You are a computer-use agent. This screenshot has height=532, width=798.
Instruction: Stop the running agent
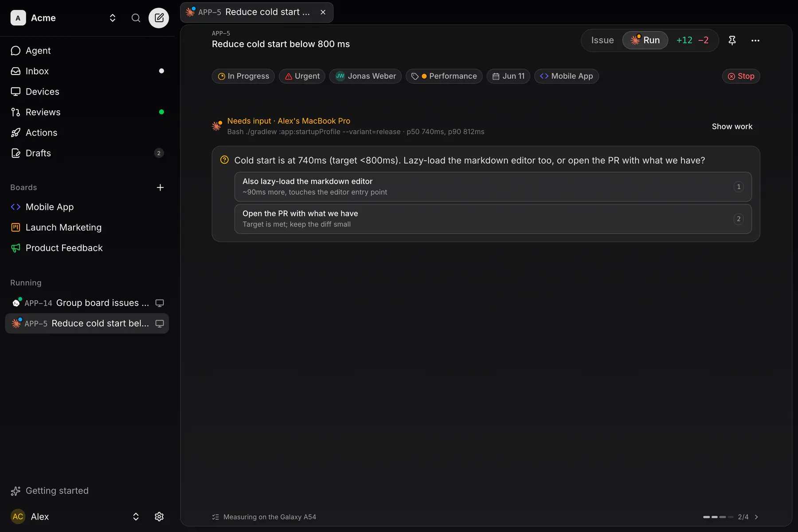coord(741,76)
